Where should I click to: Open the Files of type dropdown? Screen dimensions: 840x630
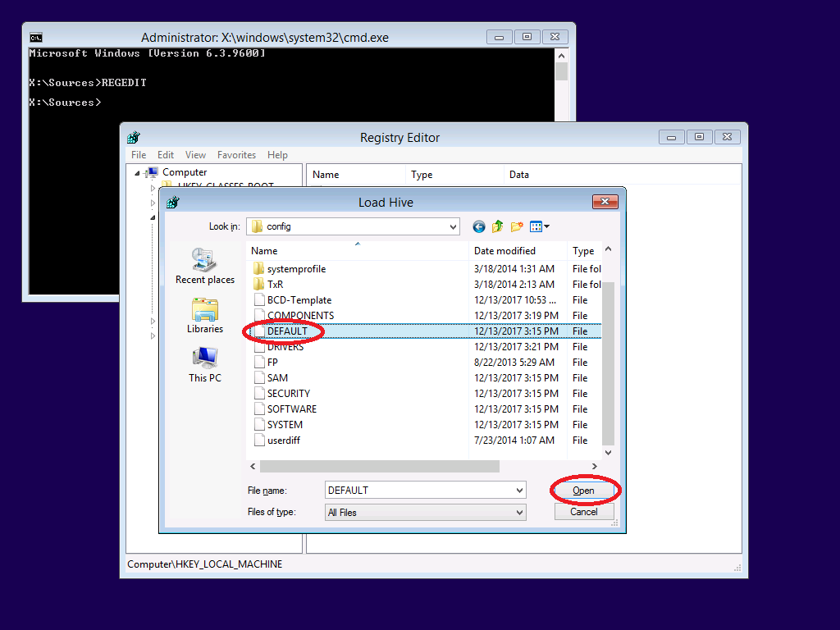click(519, 513)
